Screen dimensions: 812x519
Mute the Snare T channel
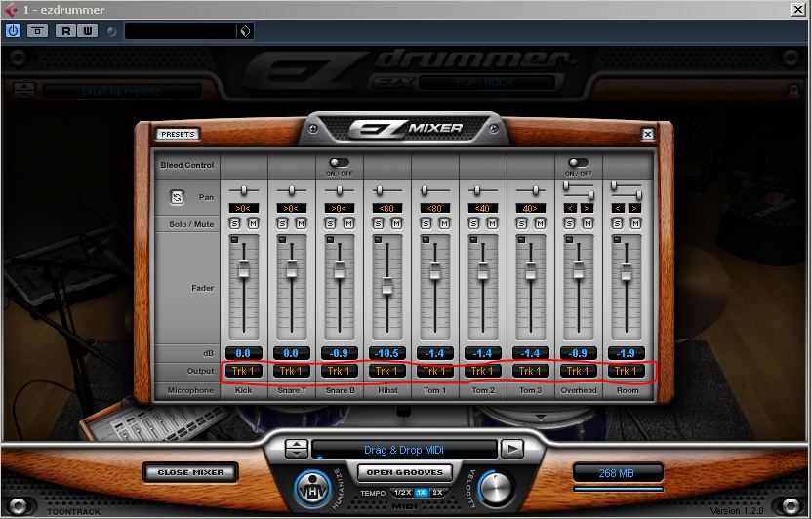point(301,223)
